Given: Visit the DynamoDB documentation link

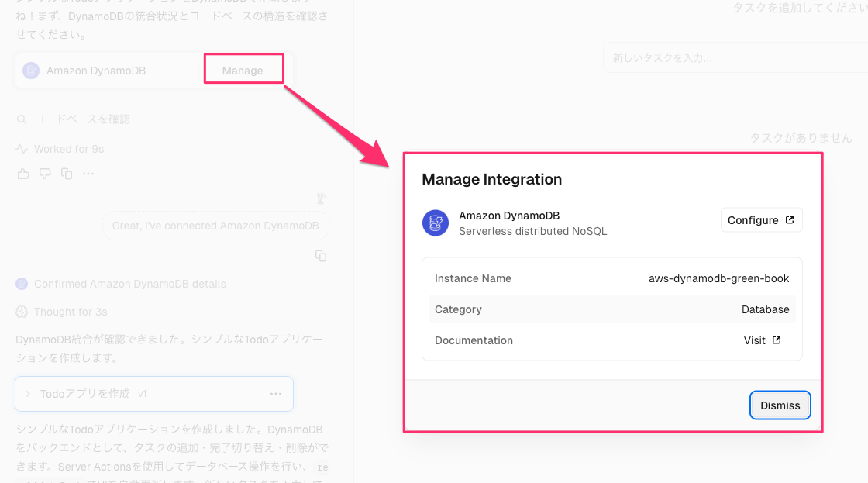Looking at the screenshot, I should [762, 340].
